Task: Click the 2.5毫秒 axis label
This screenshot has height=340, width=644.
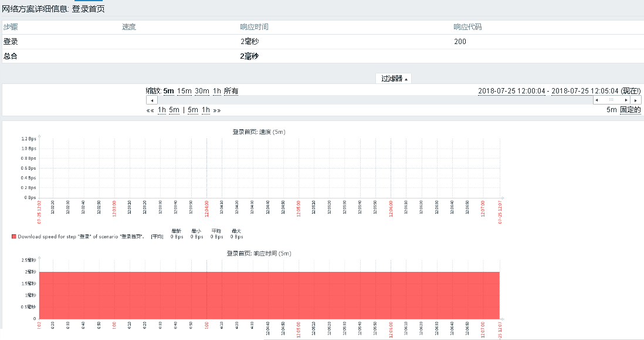Action: click(29, 260)
